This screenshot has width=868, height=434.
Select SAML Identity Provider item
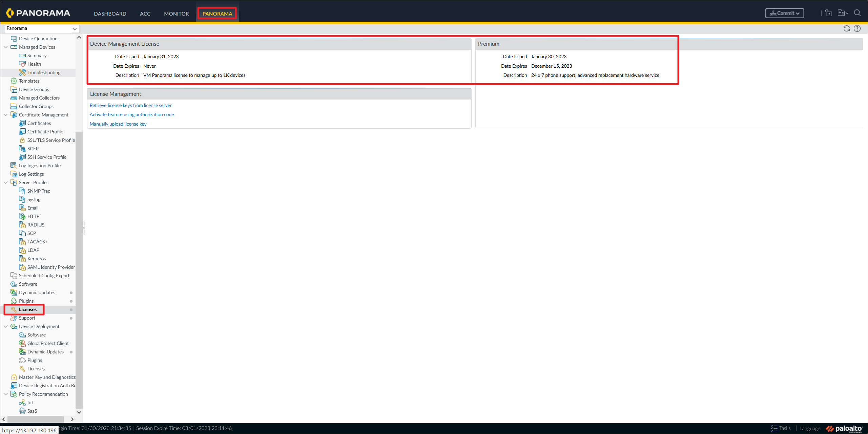click(51, 267)
